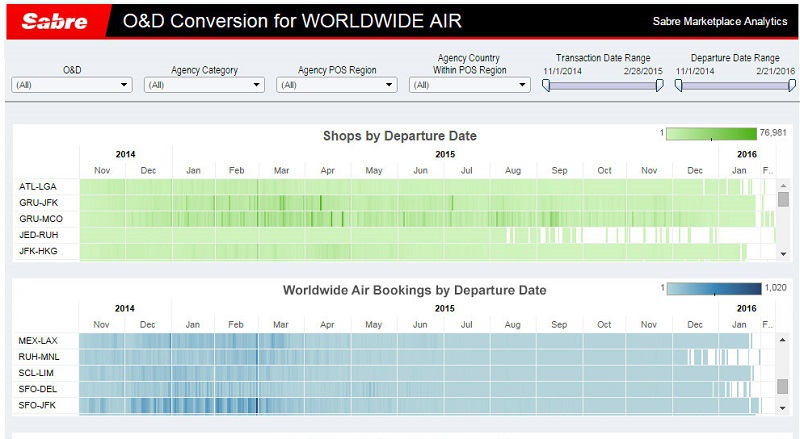Click Mar month header in Shops chart
This screenshot has height=439, width=800.
tap(281, 171)
